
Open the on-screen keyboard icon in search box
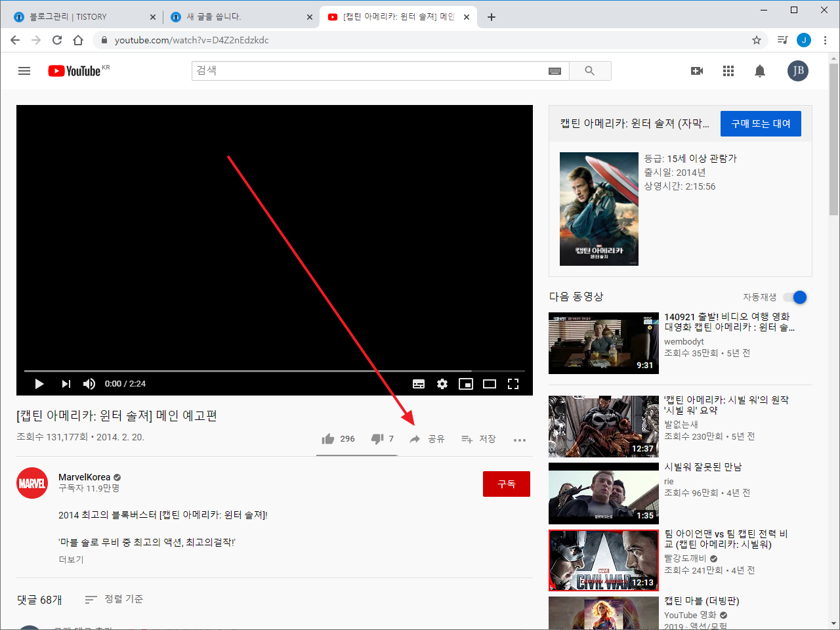[555, 71]
